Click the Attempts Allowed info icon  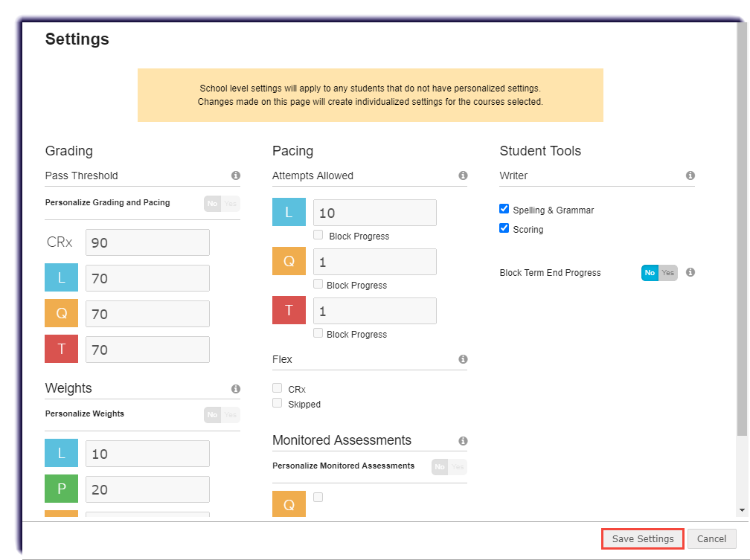click(x=463, y=176)
